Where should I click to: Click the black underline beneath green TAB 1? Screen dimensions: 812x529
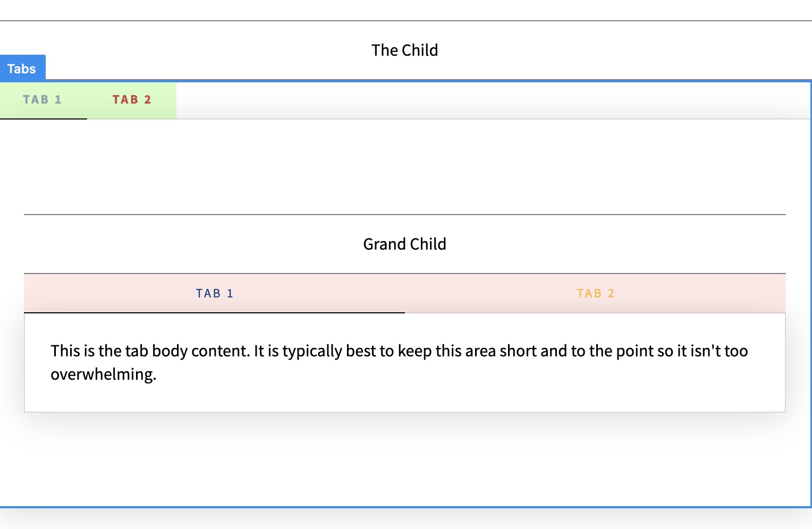point(44,118)
